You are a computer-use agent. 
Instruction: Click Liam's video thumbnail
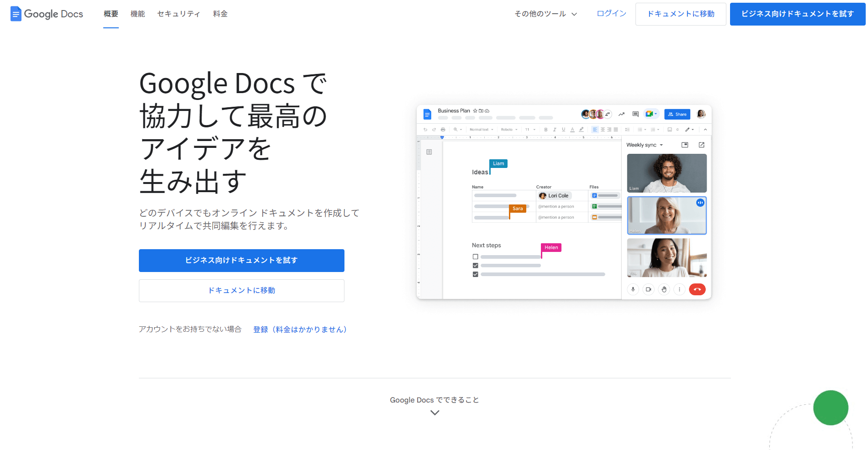667,173
